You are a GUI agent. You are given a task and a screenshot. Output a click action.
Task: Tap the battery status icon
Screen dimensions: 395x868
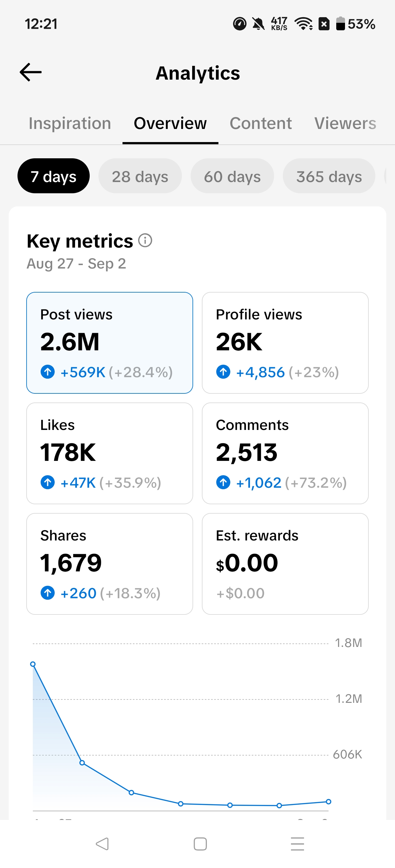coord(341,24)
